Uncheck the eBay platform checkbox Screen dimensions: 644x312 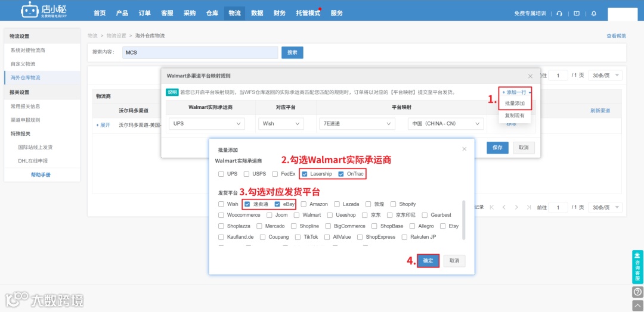coord(277,204)
